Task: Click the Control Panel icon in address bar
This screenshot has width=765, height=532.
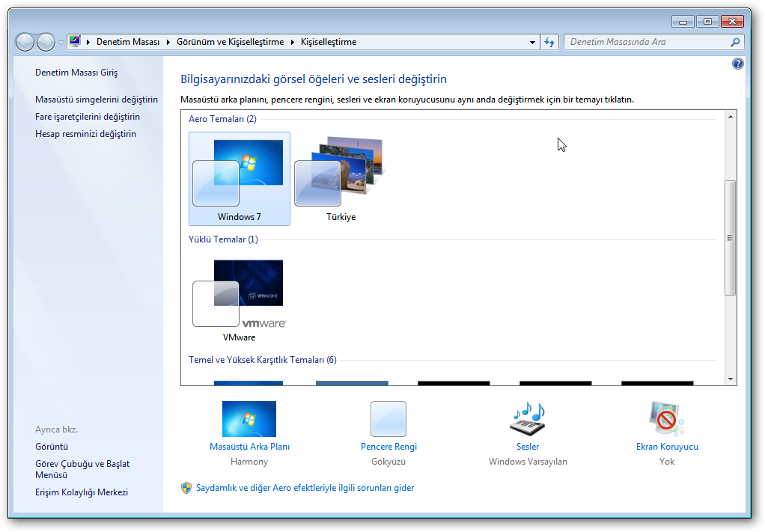Action: pyautogui.click(x=75, y=41)
